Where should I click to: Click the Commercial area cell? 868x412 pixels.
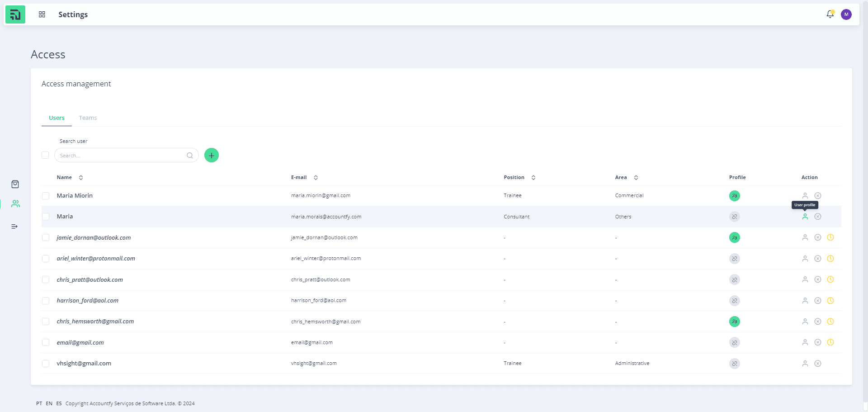[x=629, y=196]
